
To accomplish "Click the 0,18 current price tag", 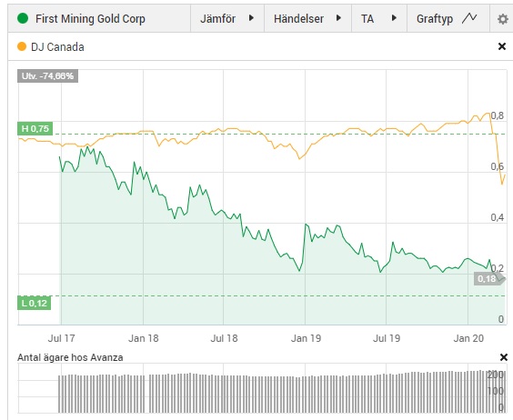I will (x=489, y=279).
